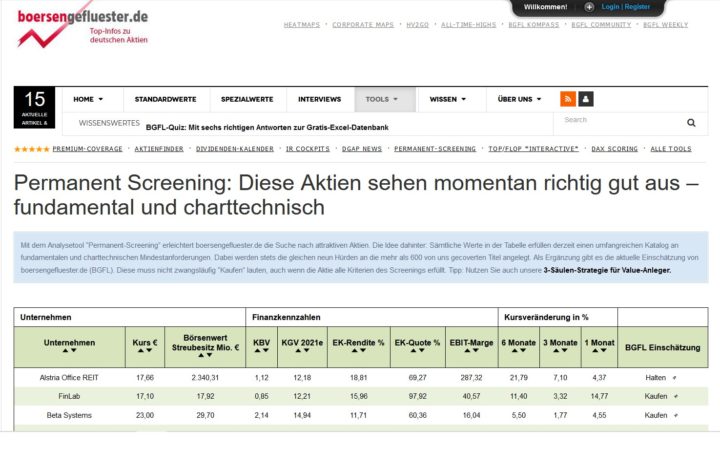Screen dimensions: 720x452
Task: Sort EK-Quote % descending with down arrow
Action: (x=422, y=350)
